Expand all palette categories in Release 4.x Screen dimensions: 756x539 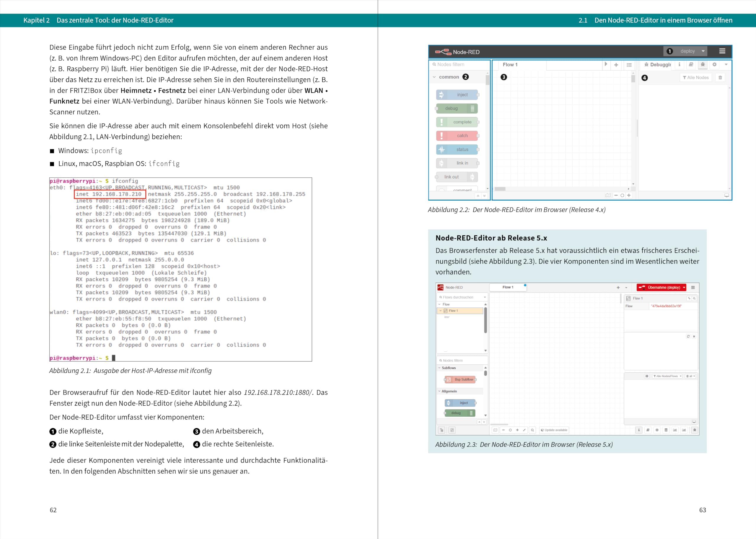[x=484, y=196]
